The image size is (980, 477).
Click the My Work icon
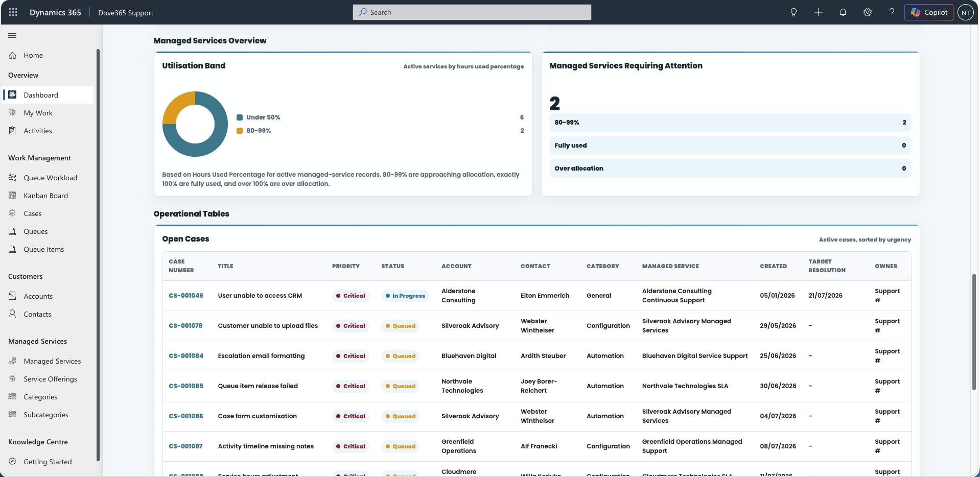click(12, 112)
